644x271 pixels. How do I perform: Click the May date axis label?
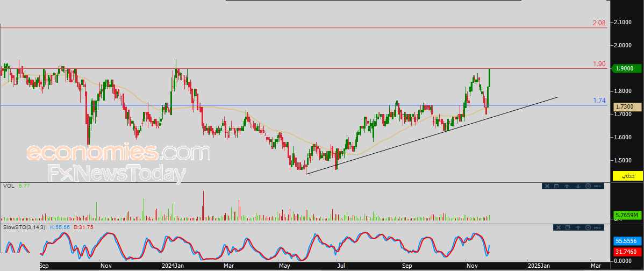(x=284, y=266)
